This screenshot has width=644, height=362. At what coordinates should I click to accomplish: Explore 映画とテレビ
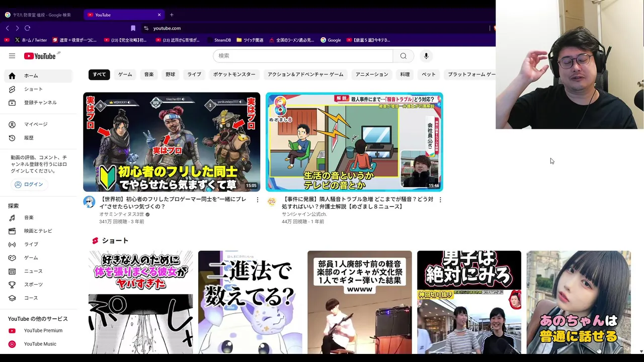[x=39, y=231]
